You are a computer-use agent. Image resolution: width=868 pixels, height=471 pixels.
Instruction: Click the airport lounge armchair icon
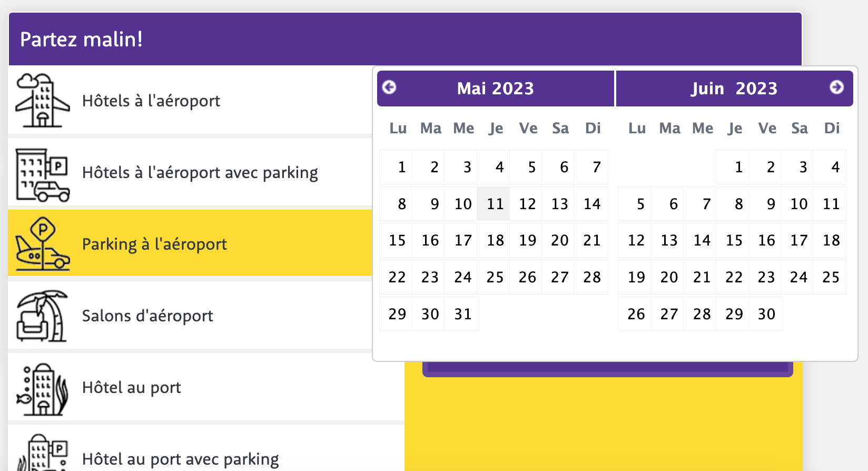pyautogui.click(x=42, y=316)
